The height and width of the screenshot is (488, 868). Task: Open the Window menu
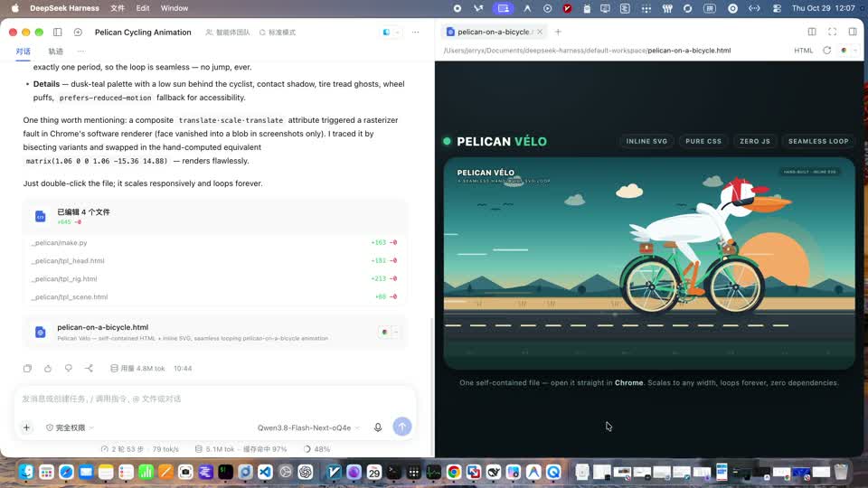pos(175,8)
